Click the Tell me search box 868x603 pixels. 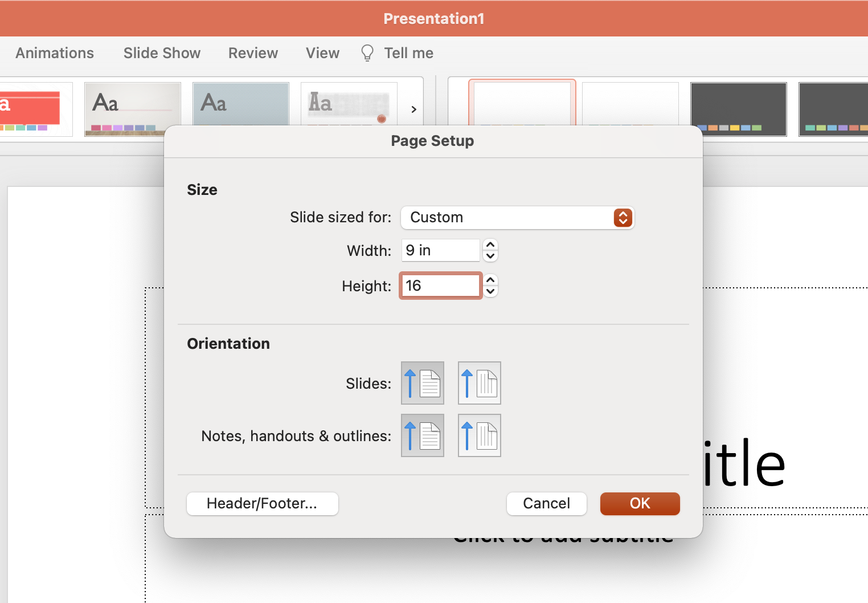tap(409, 53)
